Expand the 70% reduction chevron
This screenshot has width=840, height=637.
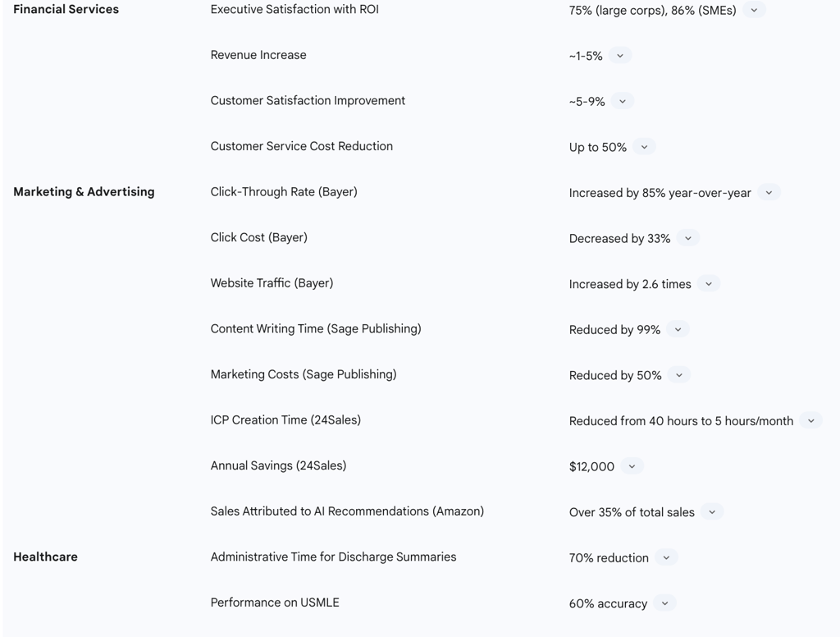click(x=666, y=557)
